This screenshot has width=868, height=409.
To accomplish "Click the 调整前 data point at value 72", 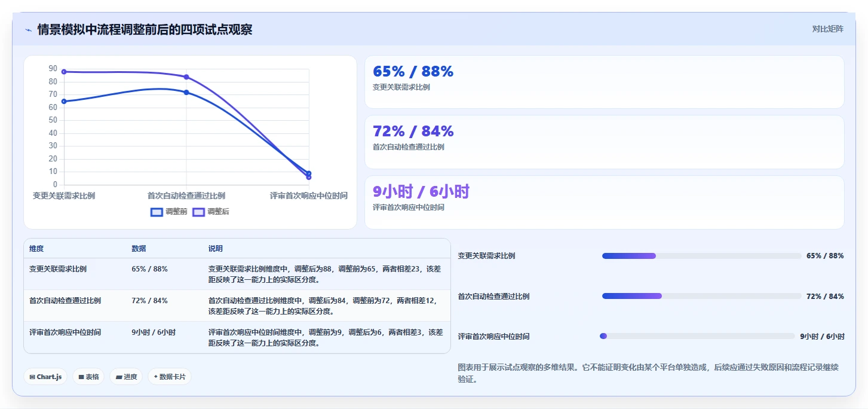I will point(186,92).
